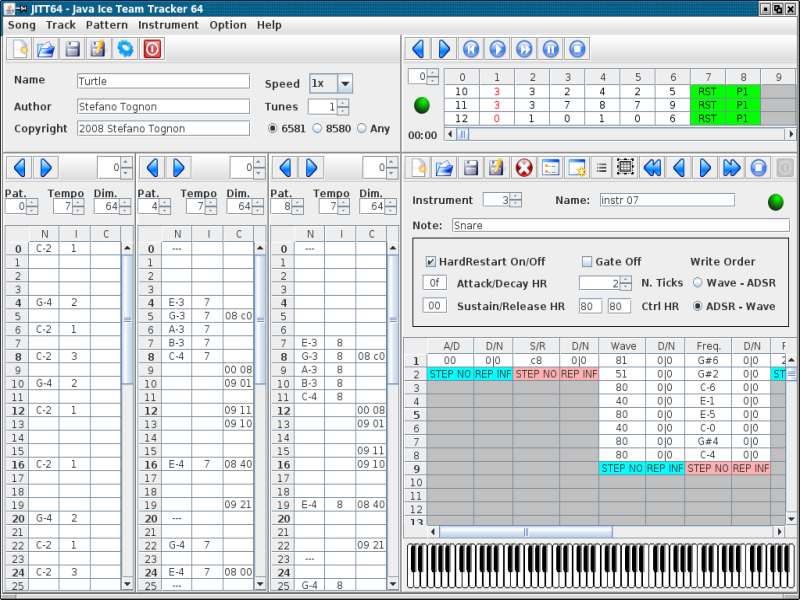Click the instrument Name field
The height and width of the screenshot is (600, 800).
click(x=666, y=200)
